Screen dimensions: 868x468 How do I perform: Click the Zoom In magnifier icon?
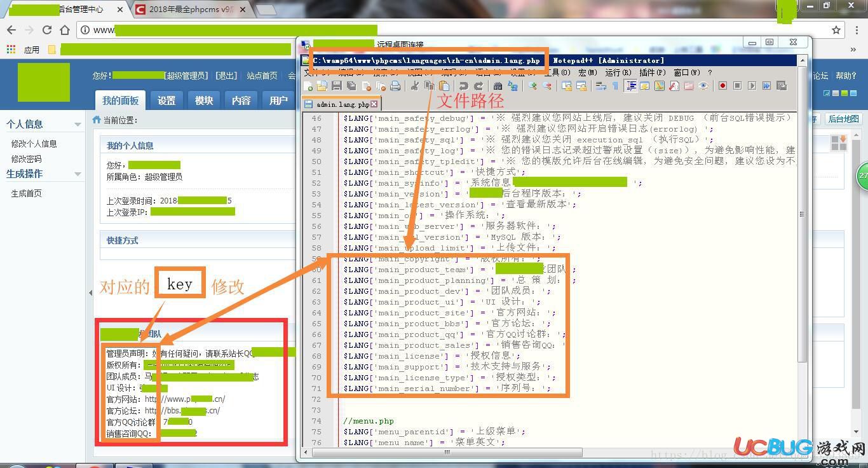pos(532,86)
